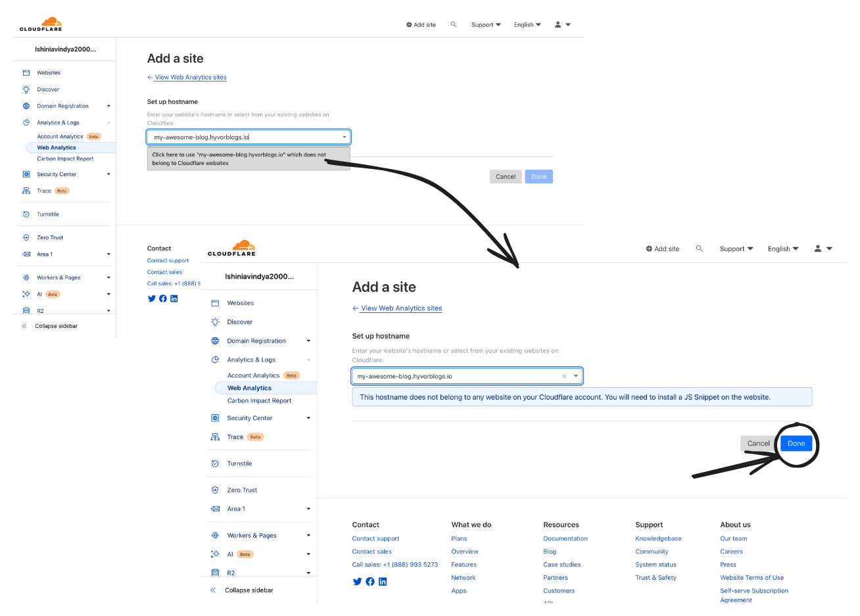Viewport: 860px width, 616px height.
Task: Click the System status link under Support
Action: [x=656, y=565]
